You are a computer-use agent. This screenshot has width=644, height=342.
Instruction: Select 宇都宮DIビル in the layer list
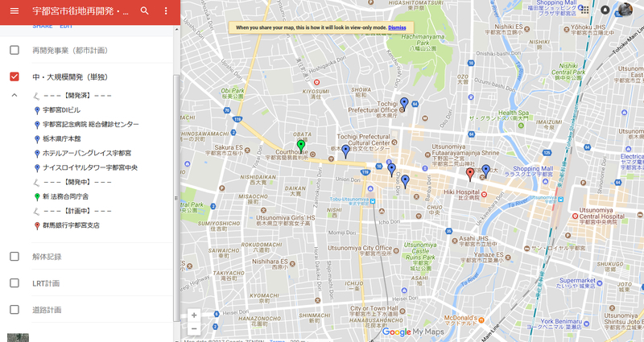61,110
